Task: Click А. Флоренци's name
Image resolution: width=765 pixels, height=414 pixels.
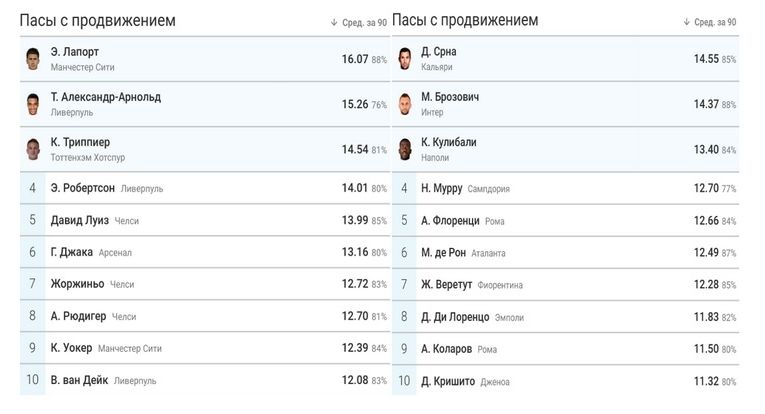Action: point(451,220)
